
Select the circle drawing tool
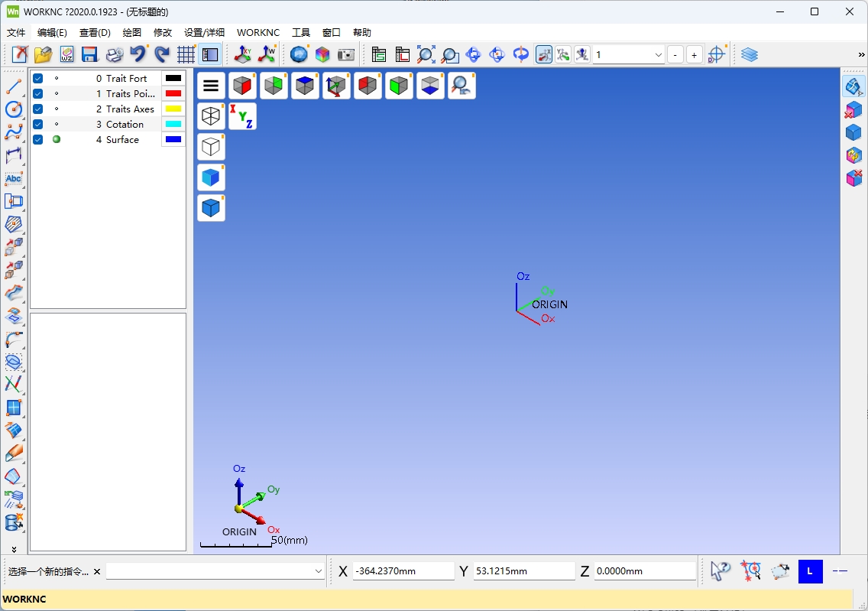[x=14, y=109]
